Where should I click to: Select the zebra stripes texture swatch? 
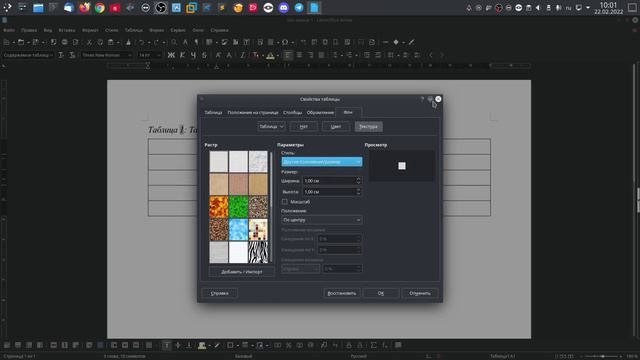(x=258, y=251)
